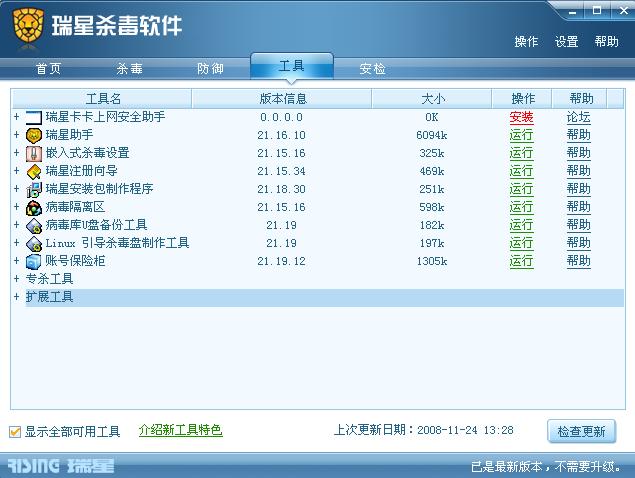Switch to the 防御 tab

click(210, 68)
